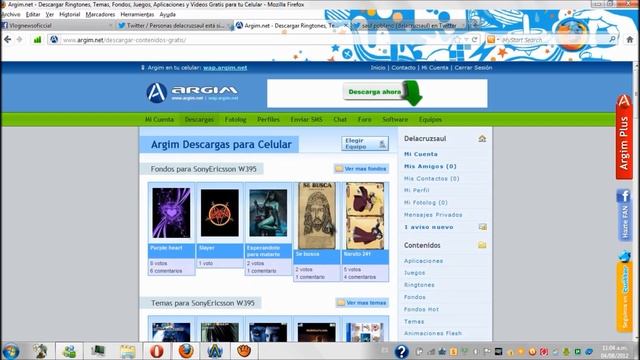Click Cerrar Sesión link
The image size is (640, 360).
(473, 68)
